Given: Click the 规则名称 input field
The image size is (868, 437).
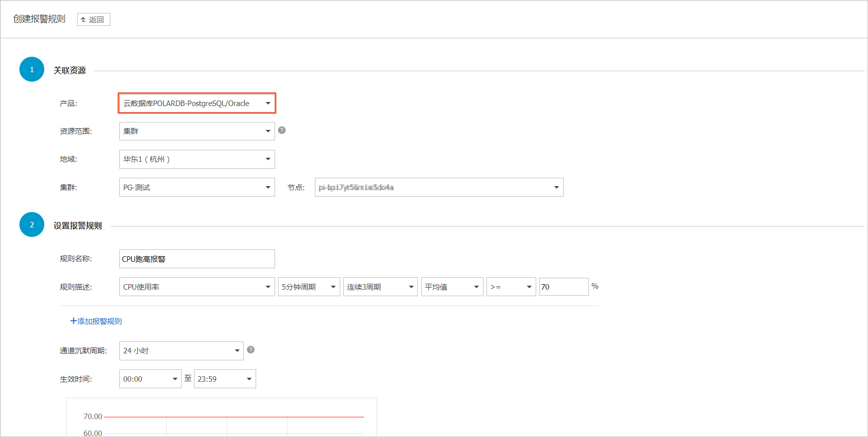Looking at the screenshot, I should [197, 259].
